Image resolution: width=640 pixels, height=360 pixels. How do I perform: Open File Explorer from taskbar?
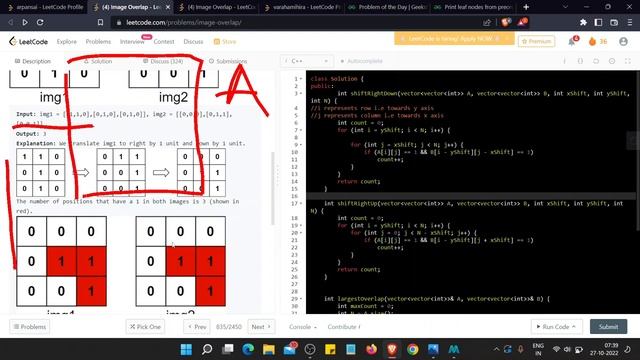coord(269,349)
